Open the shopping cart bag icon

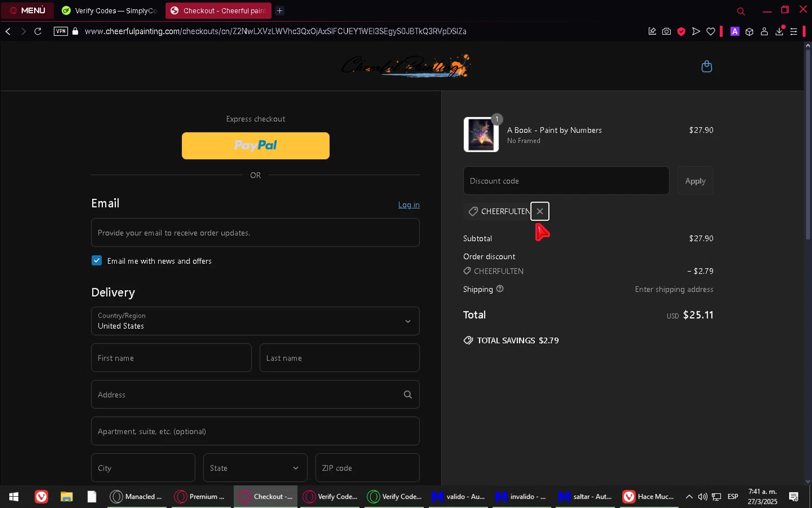(x=706, y=67)
